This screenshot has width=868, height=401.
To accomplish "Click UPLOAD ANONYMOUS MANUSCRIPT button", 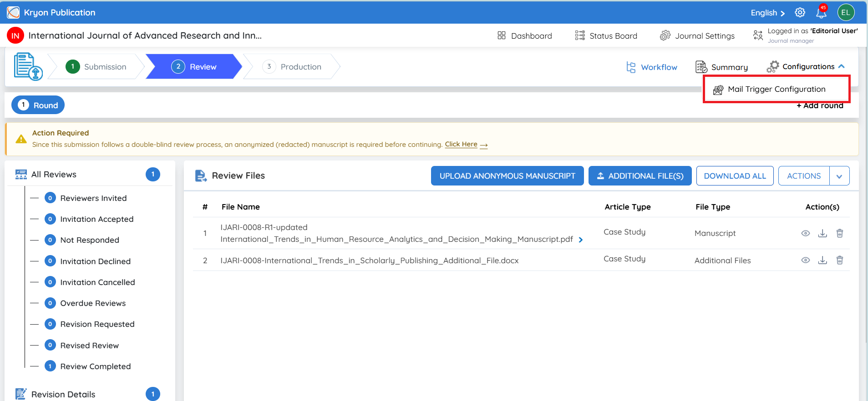I will click(x=507, y=176).
